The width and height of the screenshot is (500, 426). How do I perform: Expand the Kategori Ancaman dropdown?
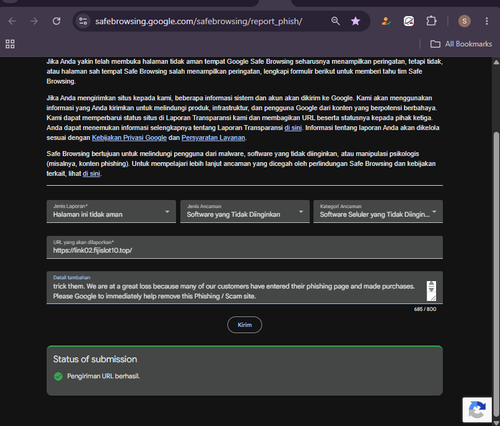(378, 211)
